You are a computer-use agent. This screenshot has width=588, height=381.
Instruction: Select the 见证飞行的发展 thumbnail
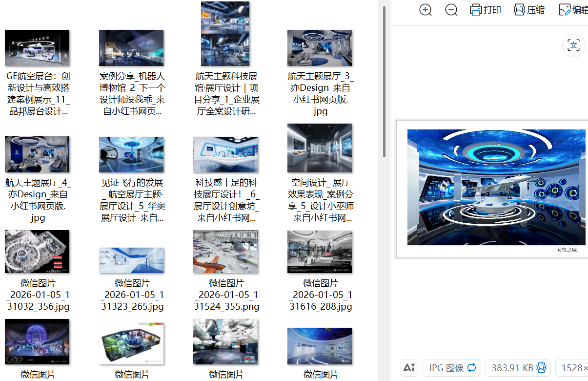pyautogui.click(x=131, y=154)
